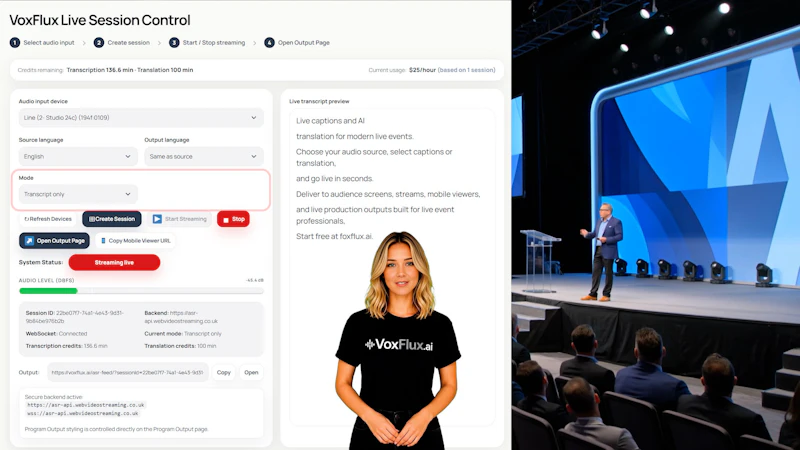Screen dimensions: 800x450
Task: Click the Open Output Page button
Action: tap(55, 241)
